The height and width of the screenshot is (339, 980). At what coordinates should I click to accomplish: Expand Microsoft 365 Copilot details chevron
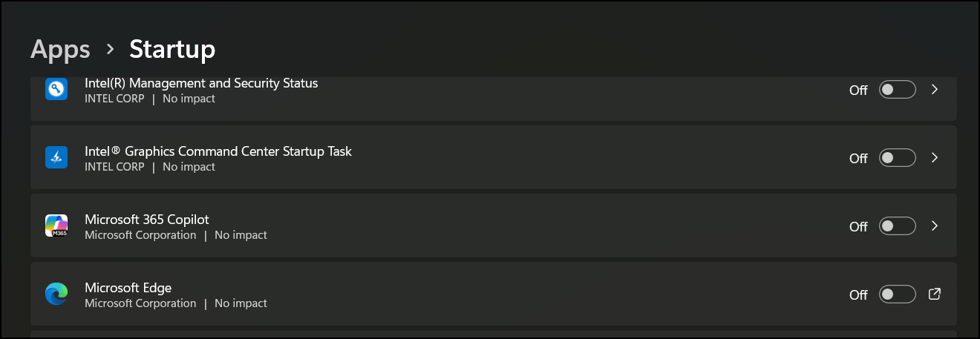935,226
